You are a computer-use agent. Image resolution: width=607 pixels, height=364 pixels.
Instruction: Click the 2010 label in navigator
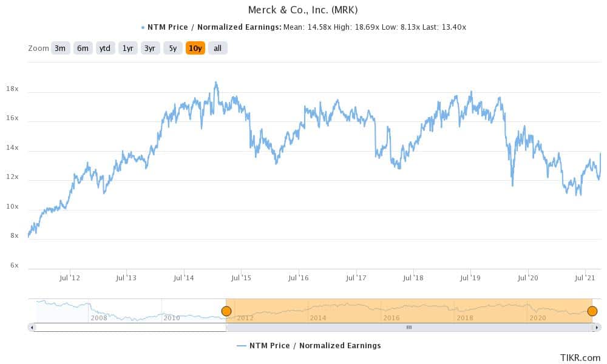click(x=172, y=318)
